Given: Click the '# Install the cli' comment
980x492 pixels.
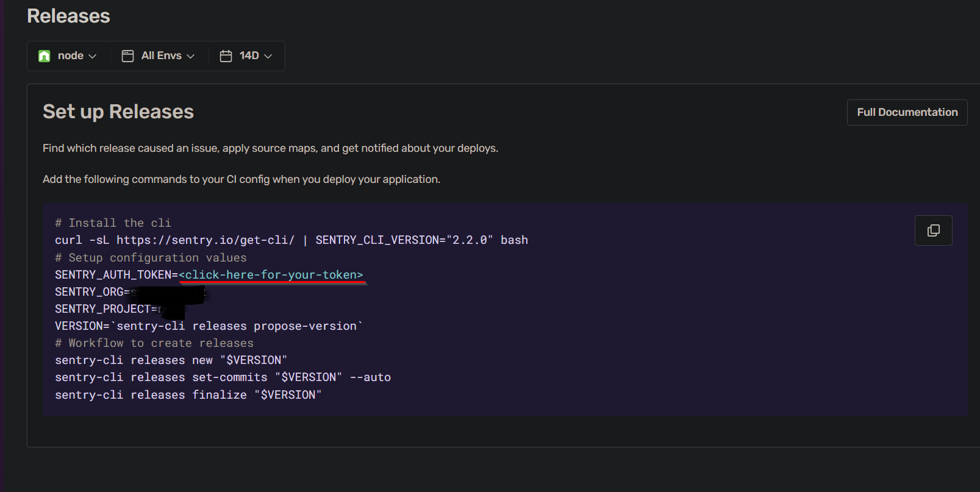Looking at the screenshot, I should tap(113, 223).
